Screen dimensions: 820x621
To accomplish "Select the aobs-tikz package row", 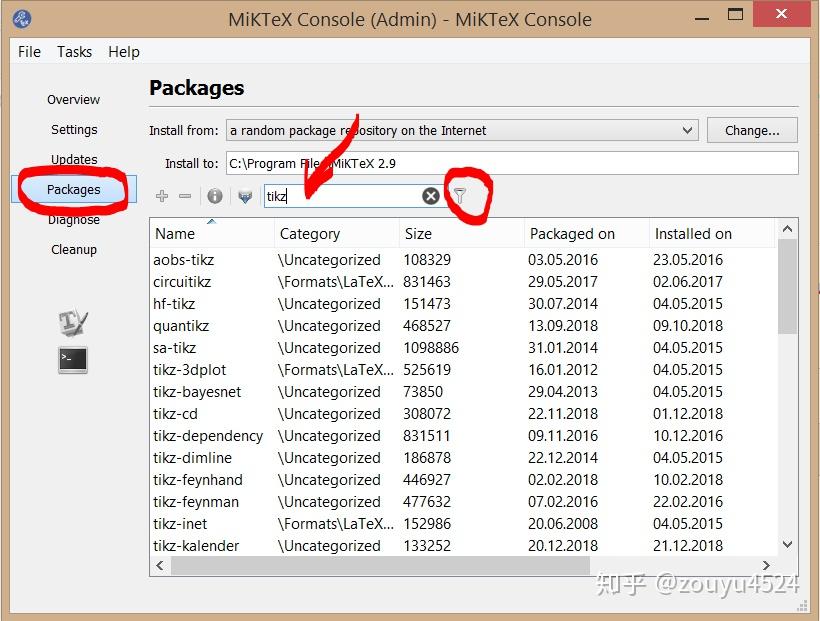I will coord(463,259).
